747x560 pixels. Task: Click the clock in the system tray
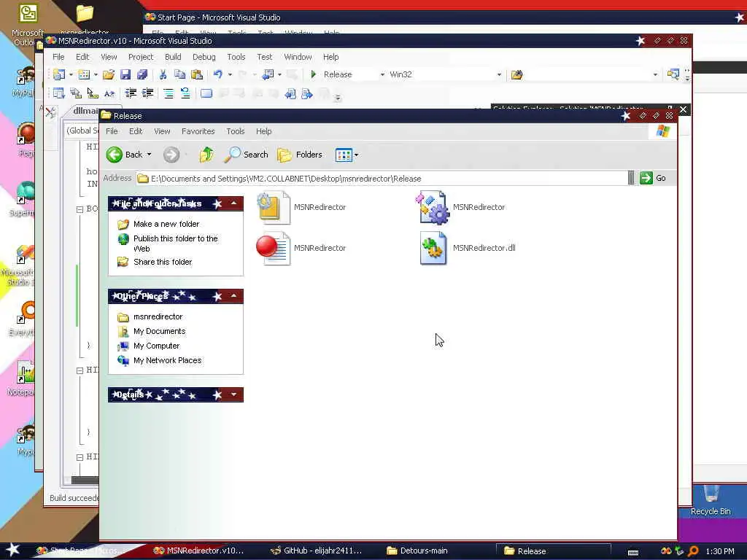(x=720, y=551)
